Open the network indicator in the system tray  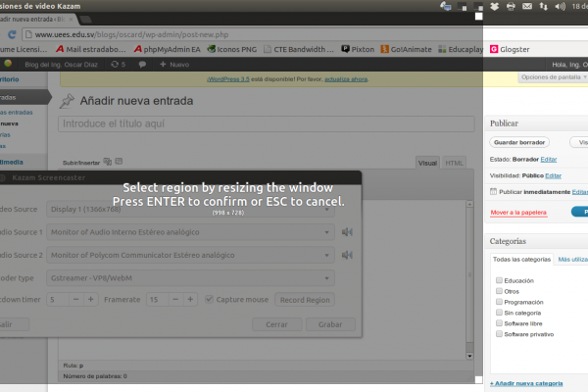tap(543, 6)
